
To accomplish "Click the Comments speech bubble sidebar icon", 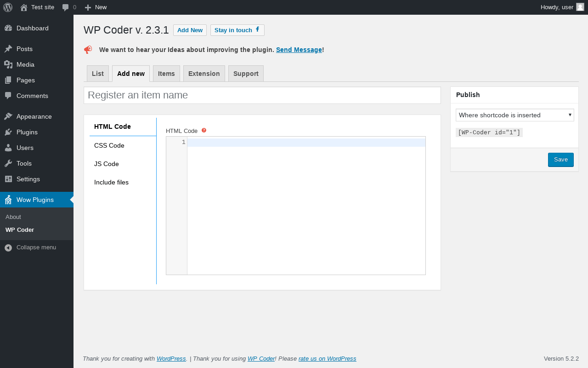I will (8, 96).
